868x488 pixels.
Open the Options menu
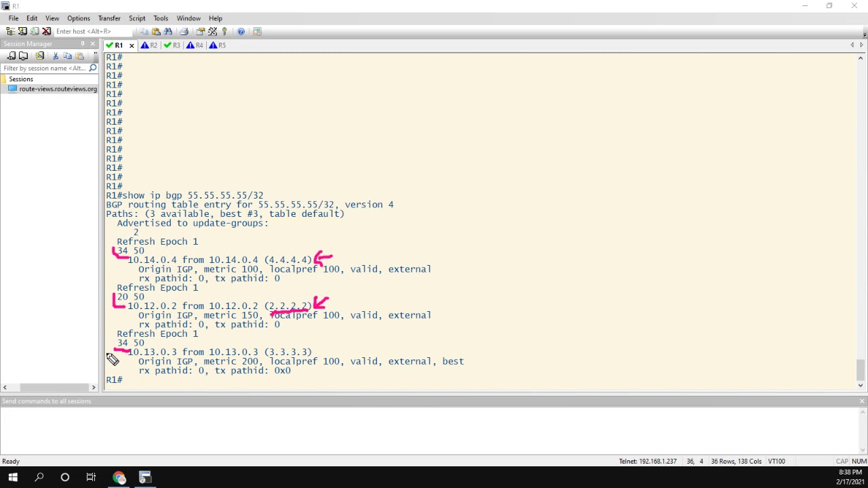[x=79, y=18]
